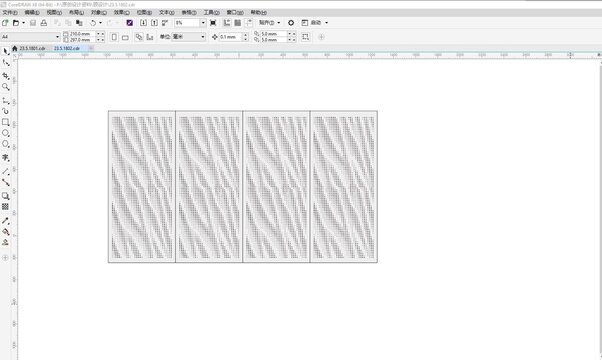Image resolution: width=602 pixels, height=360 pixels.
Task: Pick the Eyedropper tool
Action: pos(5,221)
